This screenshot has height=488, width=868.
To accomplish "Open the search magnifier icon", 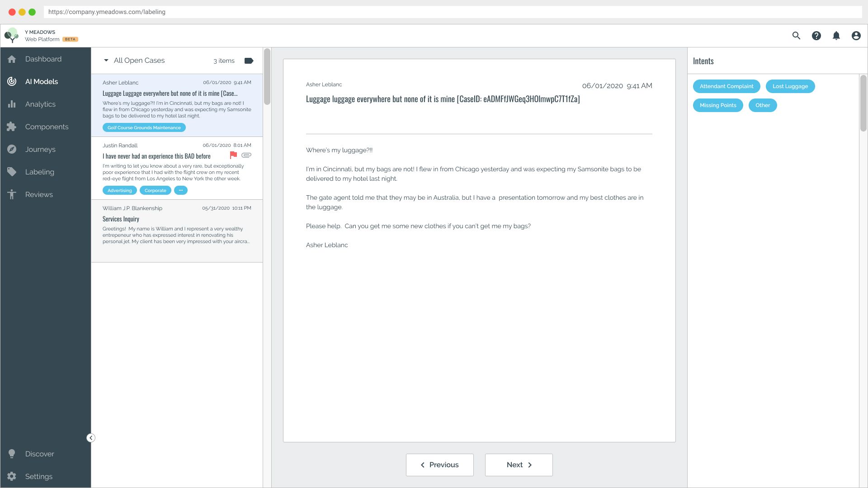I will tap(796, 36).
